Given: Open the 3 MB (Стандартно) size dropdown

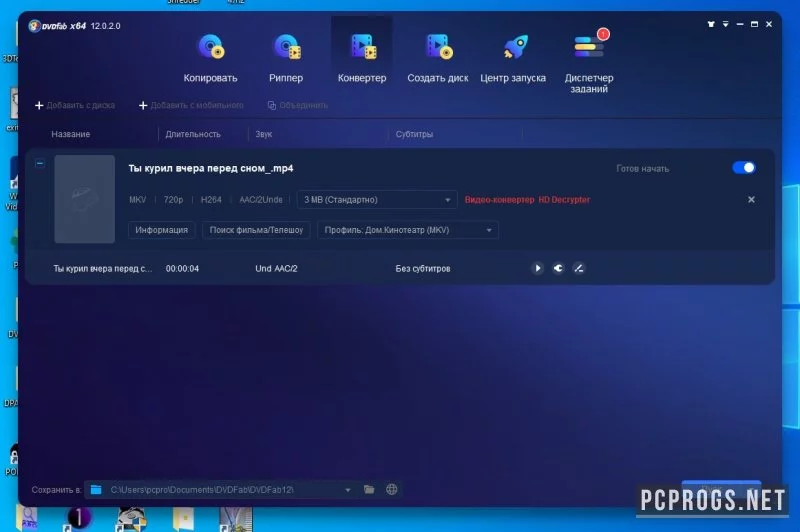Looking at the screenshot, I should coord(377,199).
